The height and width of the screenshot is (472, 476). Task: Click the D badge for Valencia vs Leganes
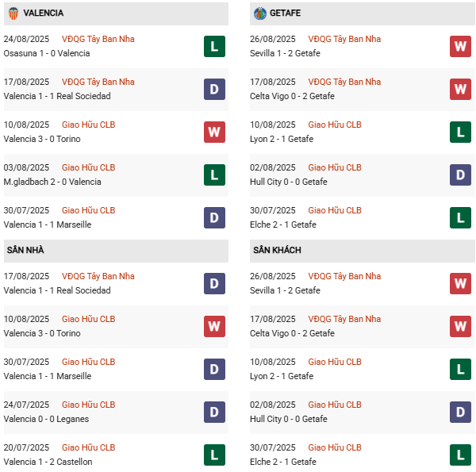pos(214,413)
